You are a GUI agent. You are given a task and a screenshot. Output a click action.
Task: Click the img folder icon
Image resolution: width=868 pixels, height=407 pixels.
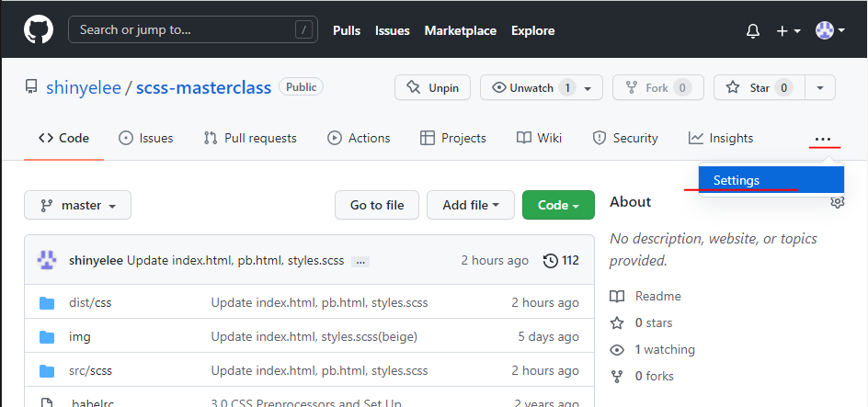[47, 337]
